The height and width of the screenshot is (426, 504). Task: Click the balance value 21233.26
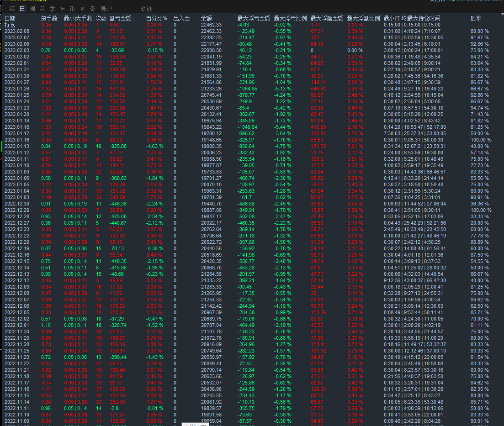pyautogui.click(x=211, y=89)
